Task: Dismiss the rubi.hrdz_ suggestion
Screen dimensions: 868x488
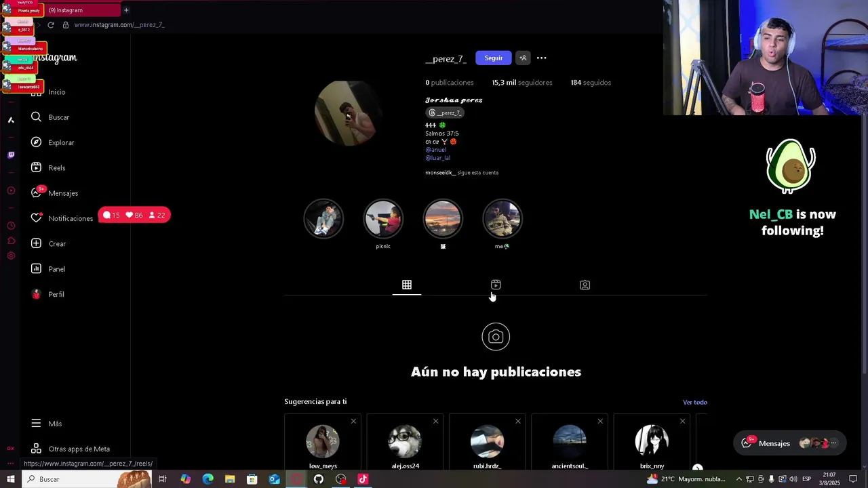Action: pos(518,422)
